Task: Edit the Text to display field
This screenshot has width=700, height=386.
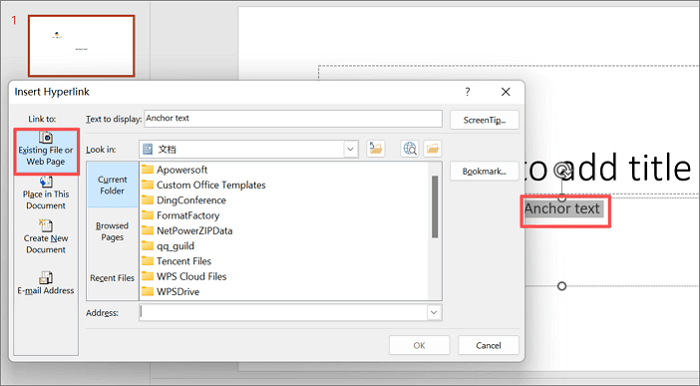Action: [x=293, y=119]
